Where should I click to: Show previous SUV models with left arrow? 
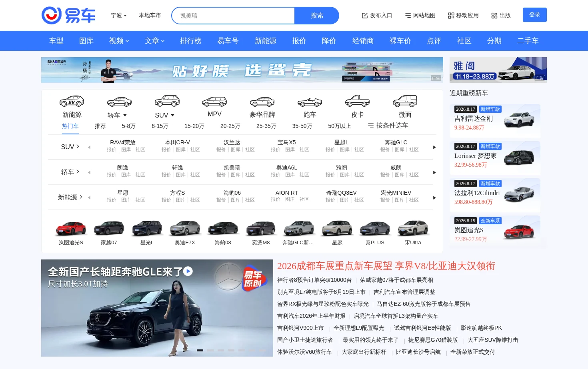tap(89, 148)
